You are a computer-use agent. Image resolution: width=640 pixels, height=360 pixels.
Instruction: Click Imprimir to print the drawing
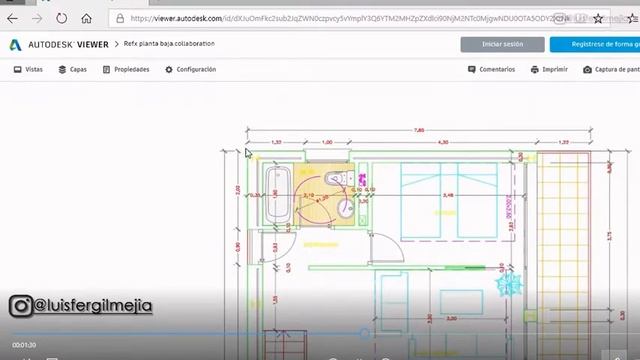pos(549,69)
